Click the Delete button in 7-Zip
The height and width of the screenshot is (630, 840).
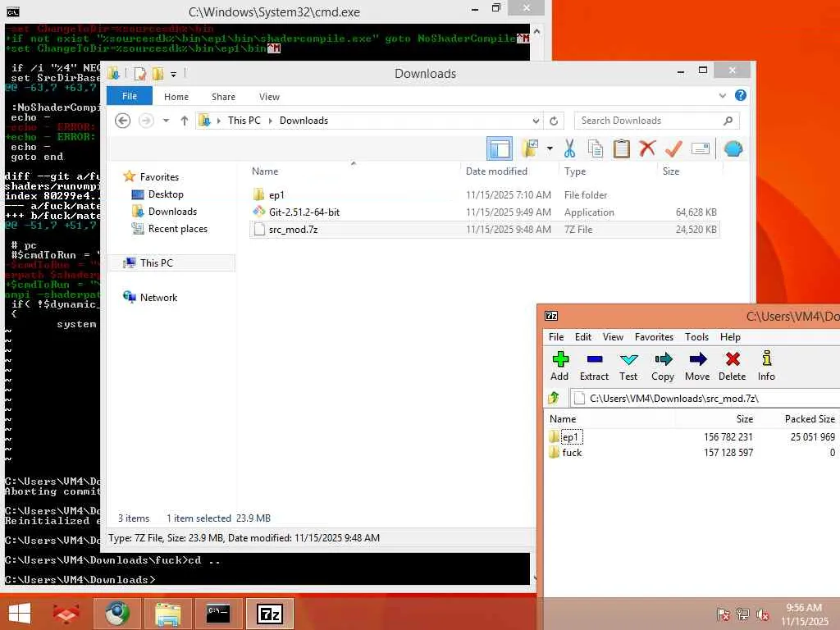coord(733,367)
